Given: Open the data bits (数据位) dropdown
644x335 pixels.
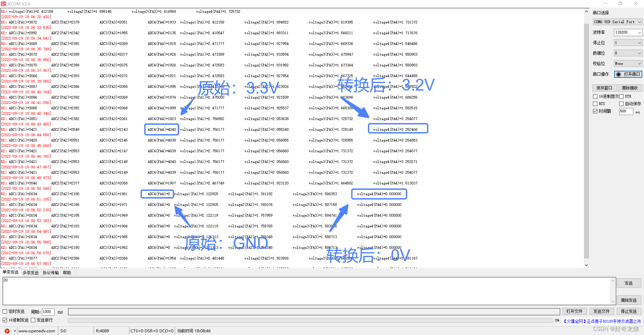Looking at the screenshot, I should 628,53.
